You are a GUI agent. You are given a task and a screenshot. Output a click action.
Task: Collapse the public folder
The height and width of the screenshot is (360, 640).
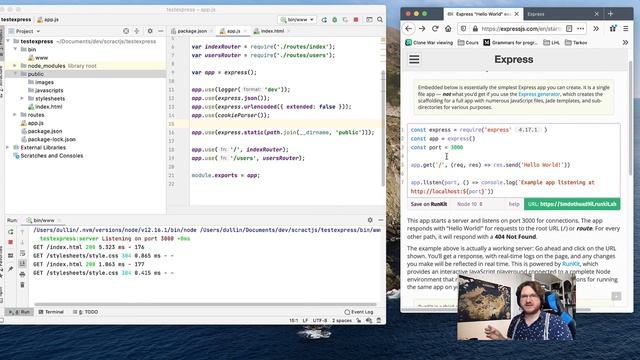point(16,74)
